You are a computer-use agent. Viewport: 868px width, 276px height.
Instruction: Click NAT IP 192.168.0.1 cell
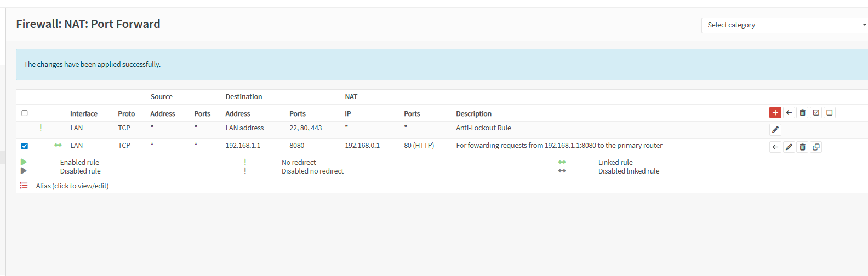(362, 146)
